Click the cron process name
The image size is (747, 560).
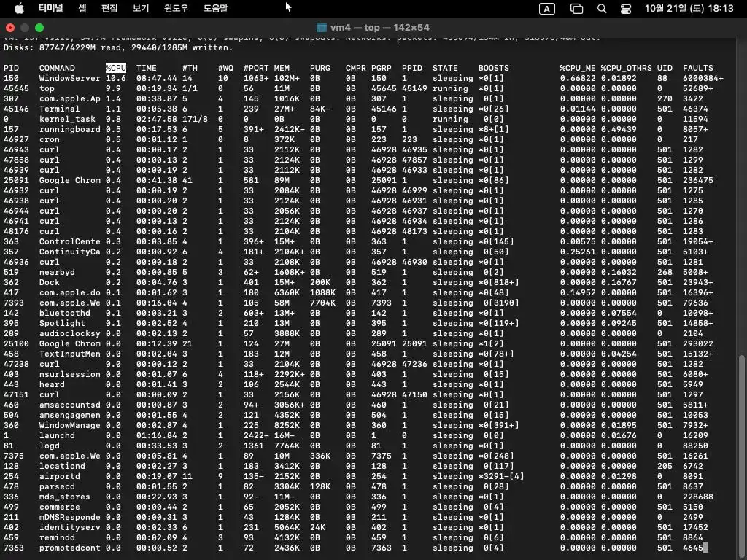(50, 139)
